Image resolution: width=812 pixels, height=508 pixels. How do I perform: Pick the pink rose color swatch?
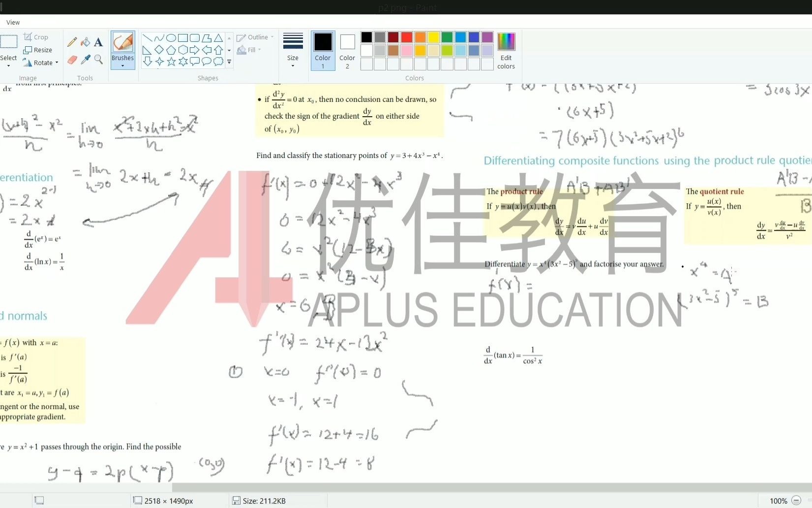pos(407,51)
